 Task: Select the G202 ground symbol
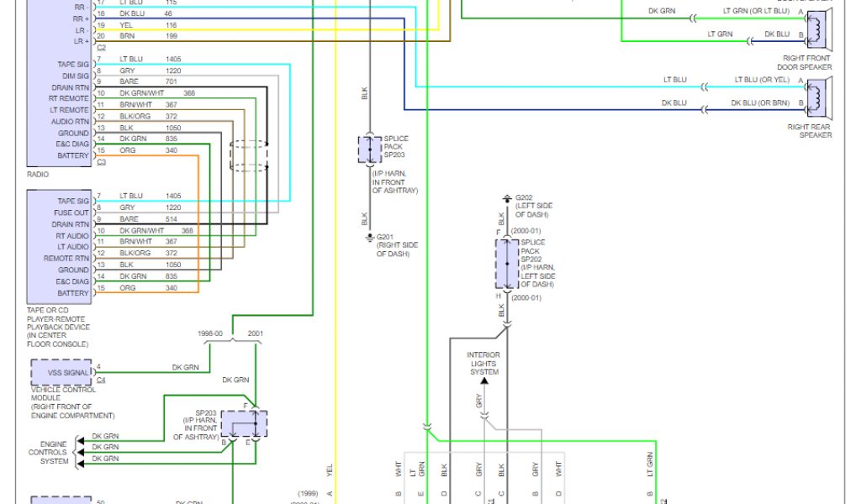click(506, 199)
